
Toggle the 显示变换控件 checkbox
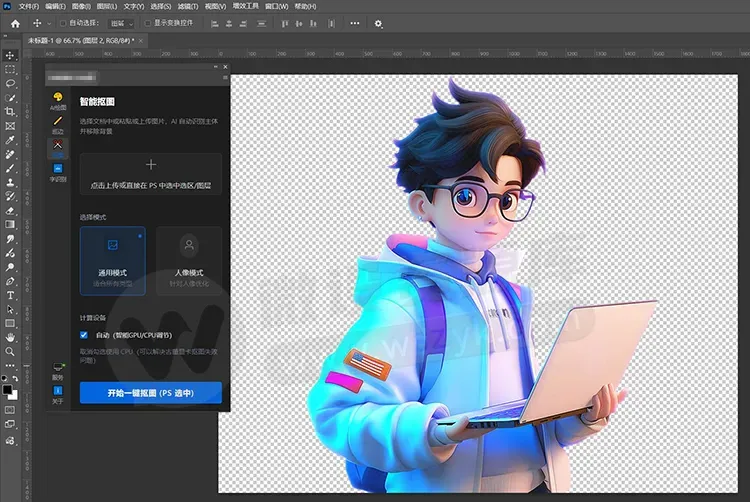tap(148, 23)
